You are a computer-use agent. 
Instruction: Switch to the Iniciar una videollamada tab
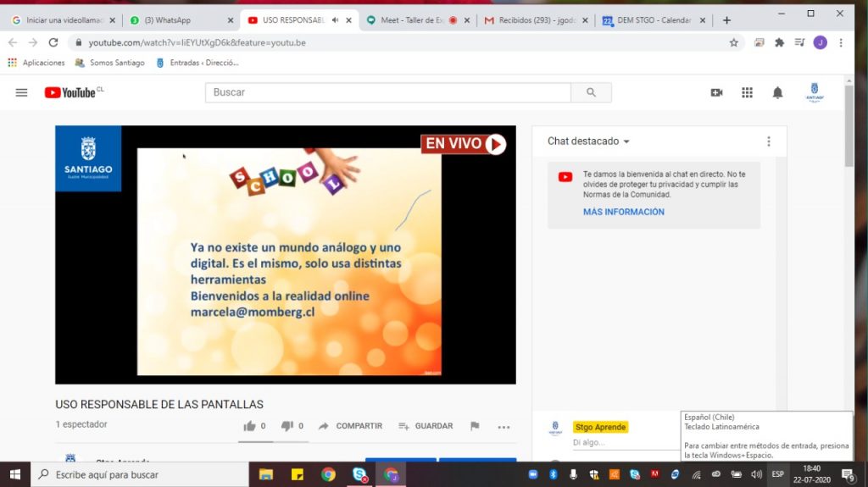tap(63, 20)
